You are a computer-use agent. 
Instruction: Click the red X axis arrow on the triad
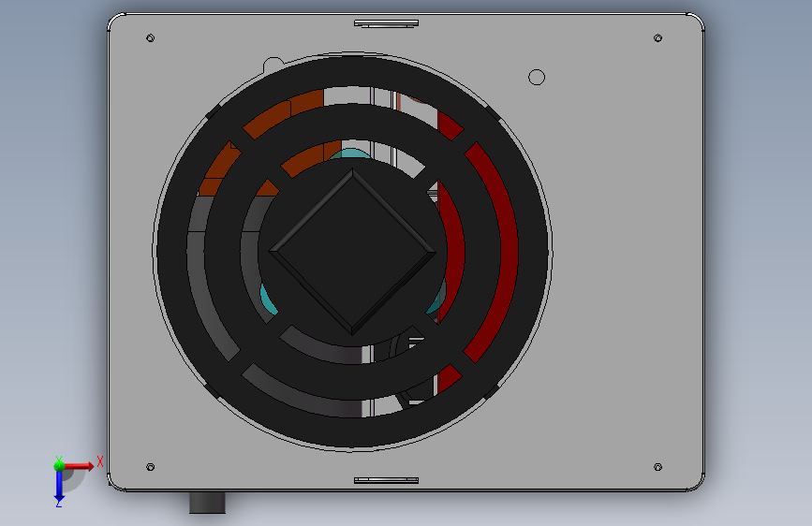80,466
